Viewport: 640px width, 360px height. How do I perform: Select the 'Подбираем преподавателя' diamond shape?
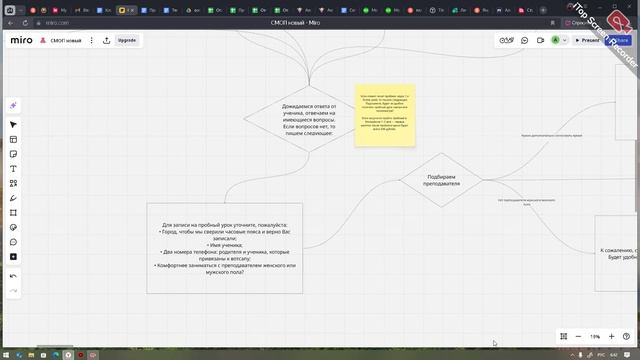441,180
